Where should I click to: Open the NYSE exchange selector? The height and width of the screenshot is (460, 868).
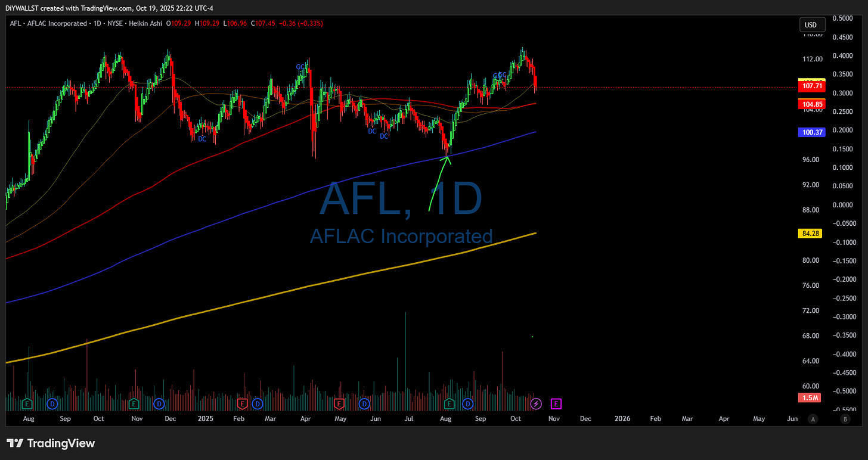[x=114, y=23]
